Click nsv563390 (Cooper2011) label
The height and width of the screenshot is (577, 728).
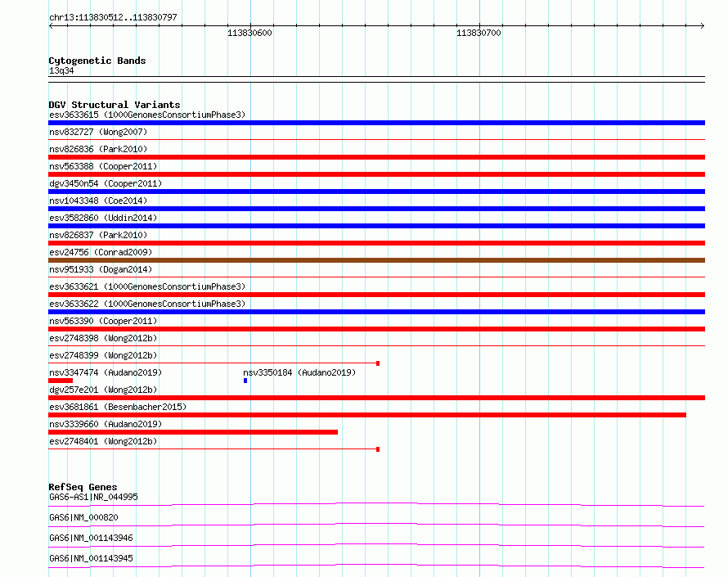[103, 321]
